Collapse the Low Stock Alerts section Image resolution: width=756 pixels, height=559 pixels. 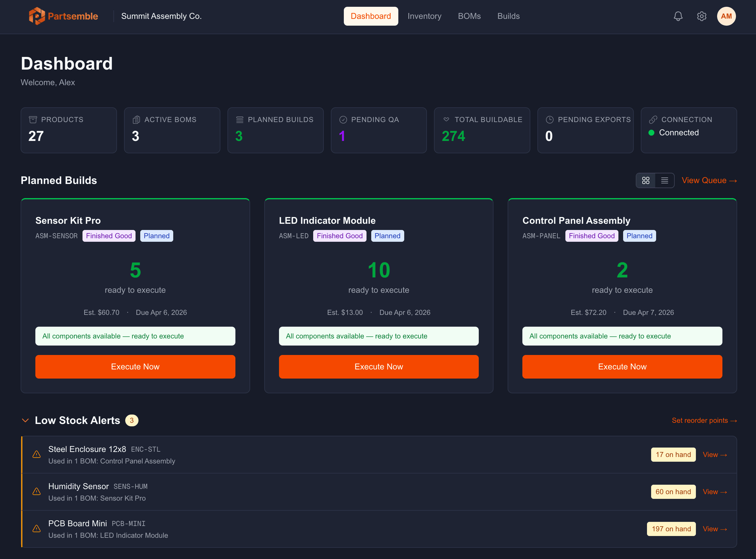25,420
